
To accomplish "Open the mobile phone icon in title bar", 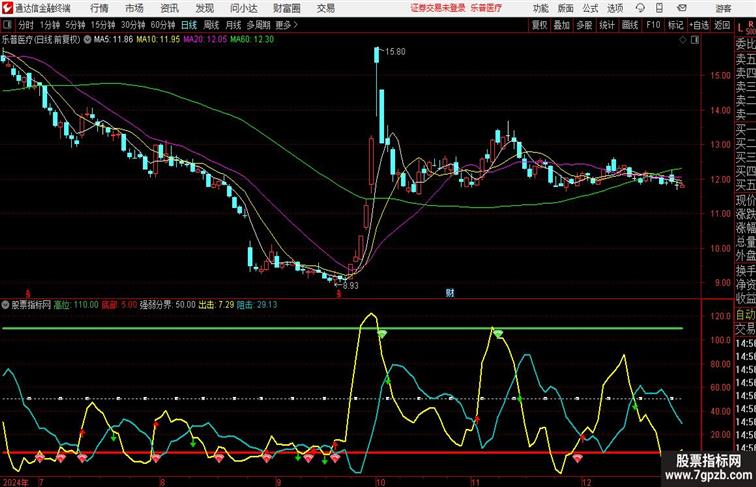I will click(660, 8).
